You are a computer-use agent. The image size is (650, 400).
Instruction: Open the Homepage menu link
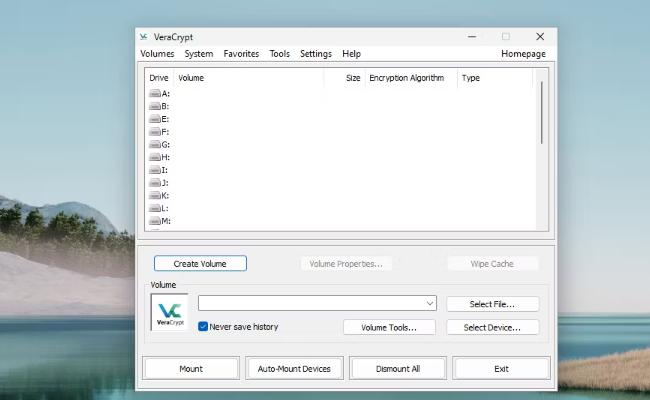[x=523, y=54]
